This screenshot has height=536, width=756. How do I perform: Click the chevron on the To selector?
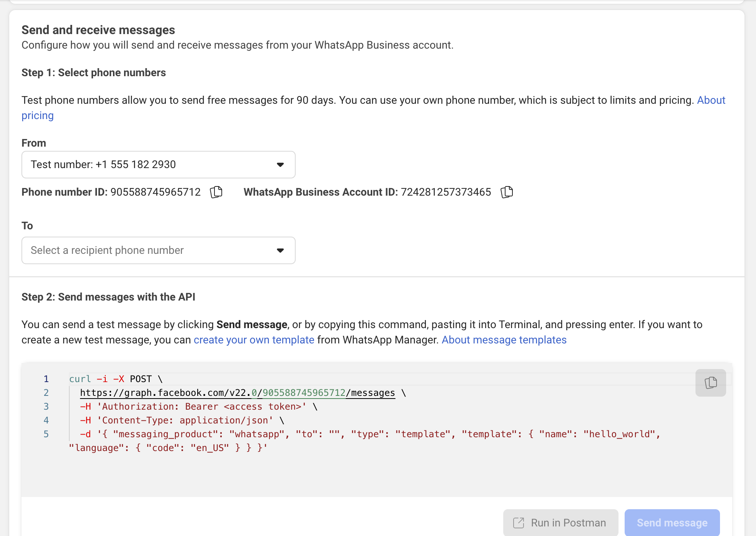pyautogui.click(x=280, y=250)
